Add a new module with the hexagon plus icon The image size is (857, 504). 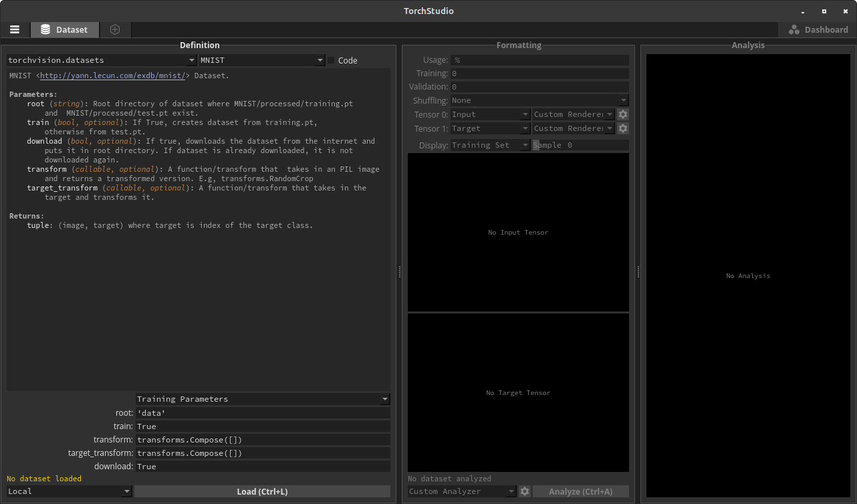pos(114,29)
